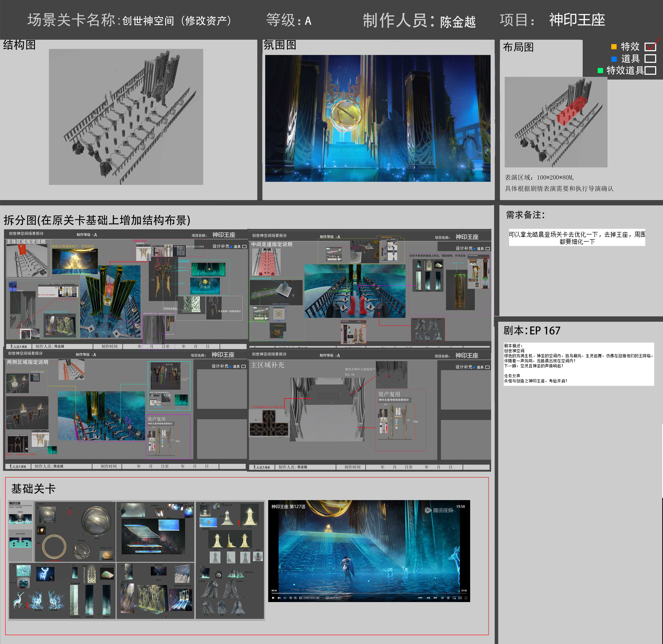This screenshot has width=663, height=644.
Task: Open danmaku settings icon
Action: (295, 598)
